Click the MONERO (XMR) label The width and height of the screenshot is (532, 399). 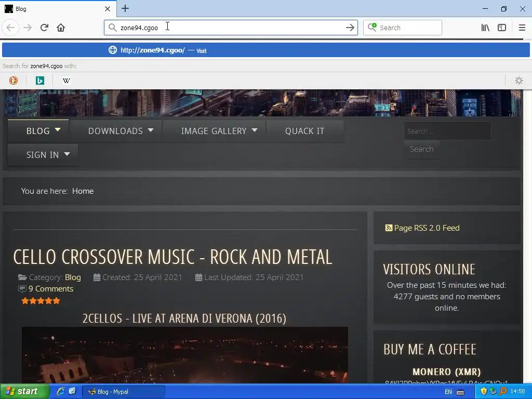coord(447,371)
